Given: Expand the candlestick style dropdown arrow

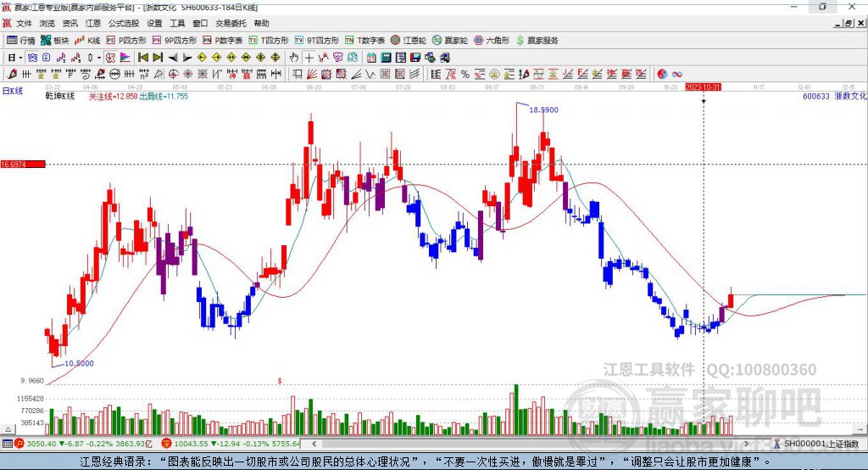Looking at the screenshot, I should 99,58.
